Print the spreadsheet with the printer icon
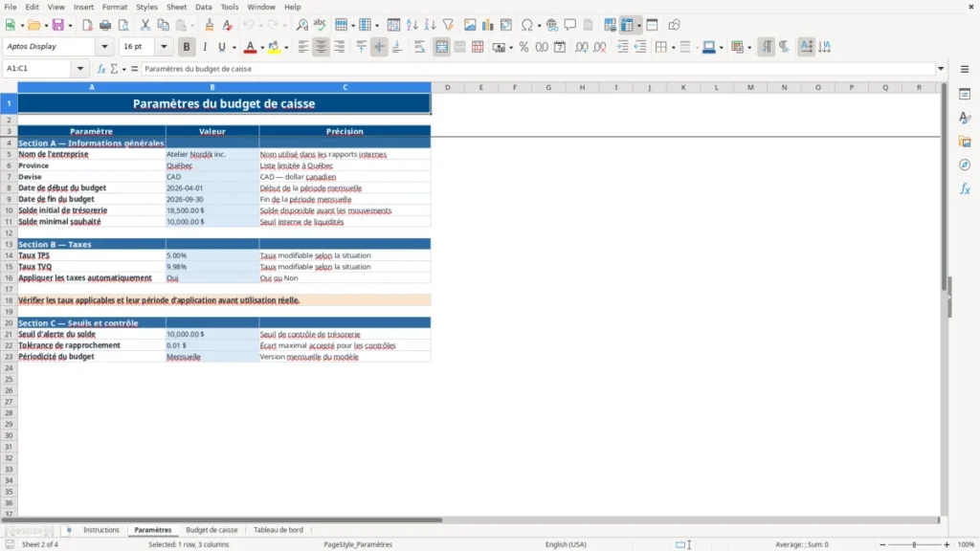This screenshot has width=980, height=551. pyautogui.click(x=105, y=25)
